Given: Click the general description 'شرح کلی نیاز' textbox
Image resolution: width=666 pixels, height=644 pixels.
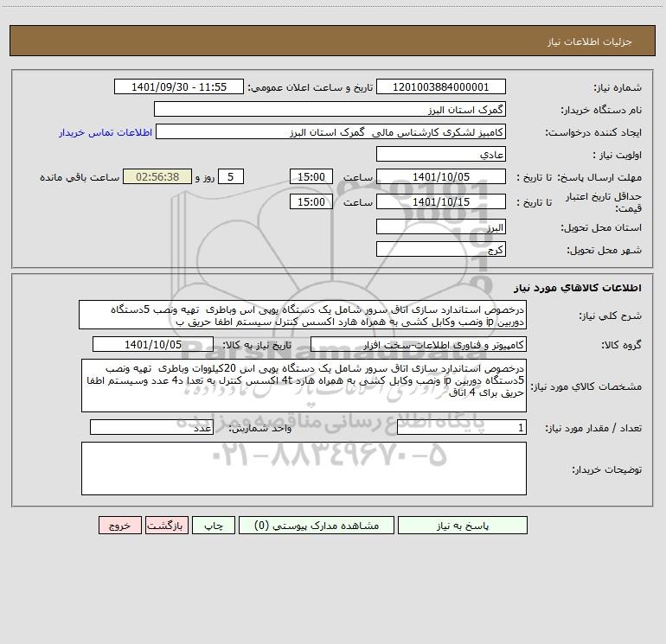Looking at the screenshot, I should pos(303,315).
